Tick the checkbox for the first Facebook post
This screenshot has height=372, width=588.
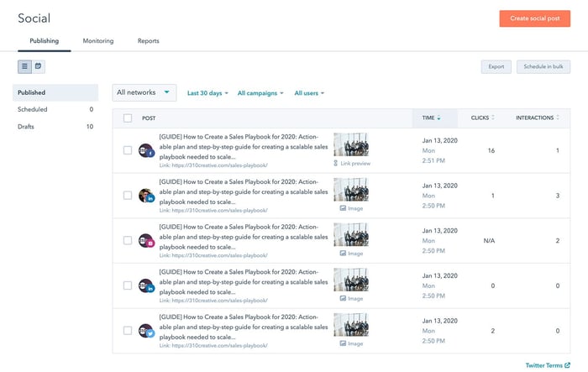tap(128, 150)
